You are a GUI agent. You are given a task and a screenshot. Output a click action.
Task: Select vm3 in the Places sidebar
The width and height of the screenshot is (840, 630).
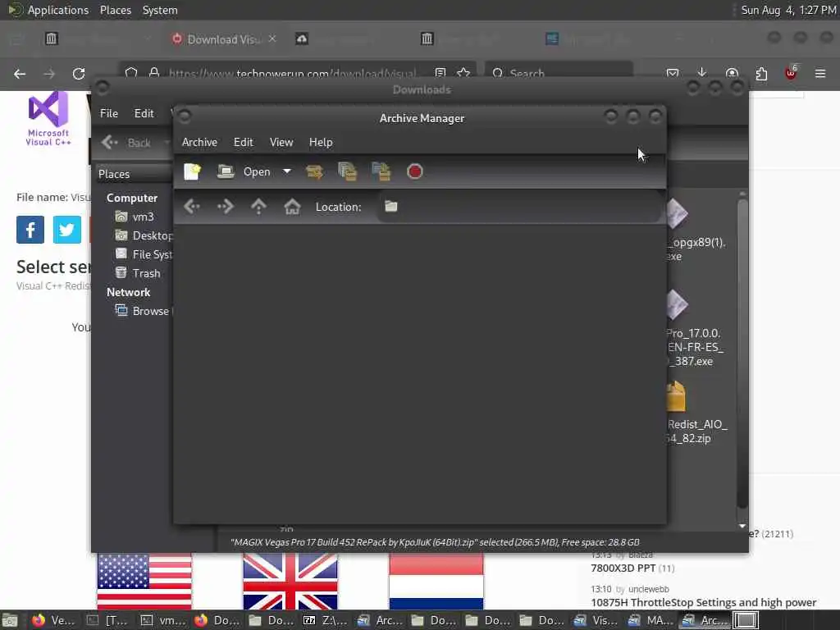pyautogui.click(x=135, y=217)
